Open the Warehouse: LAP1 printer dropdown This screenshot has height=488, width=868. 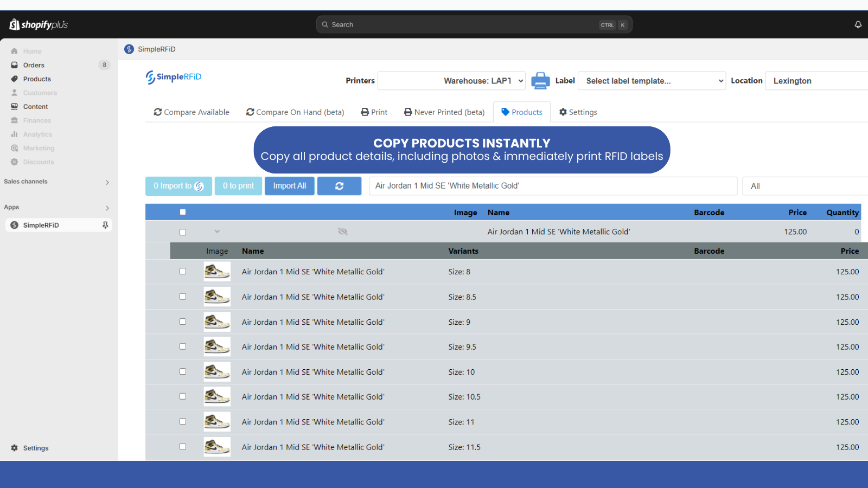[x=451, y=81]
